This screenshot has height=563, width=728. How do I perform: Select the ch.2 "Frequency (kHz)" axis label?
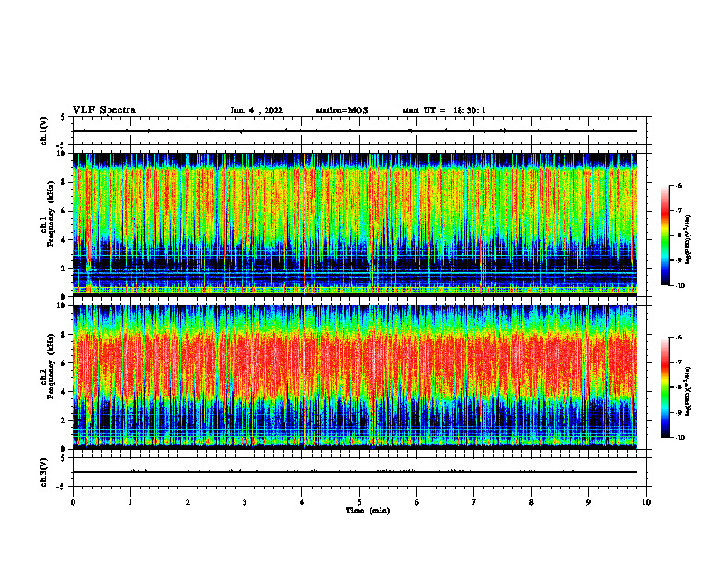tap(51, 365)
